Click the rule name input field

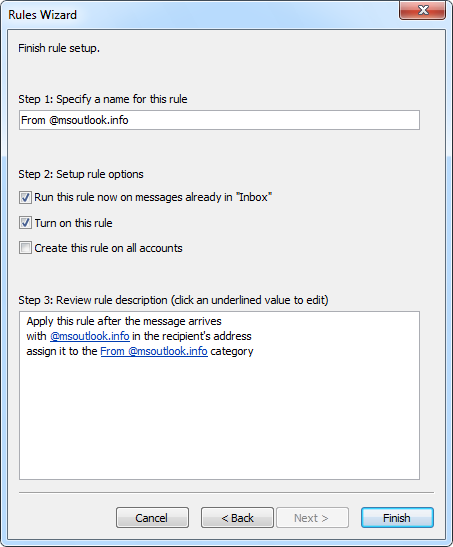click(219, 120)
